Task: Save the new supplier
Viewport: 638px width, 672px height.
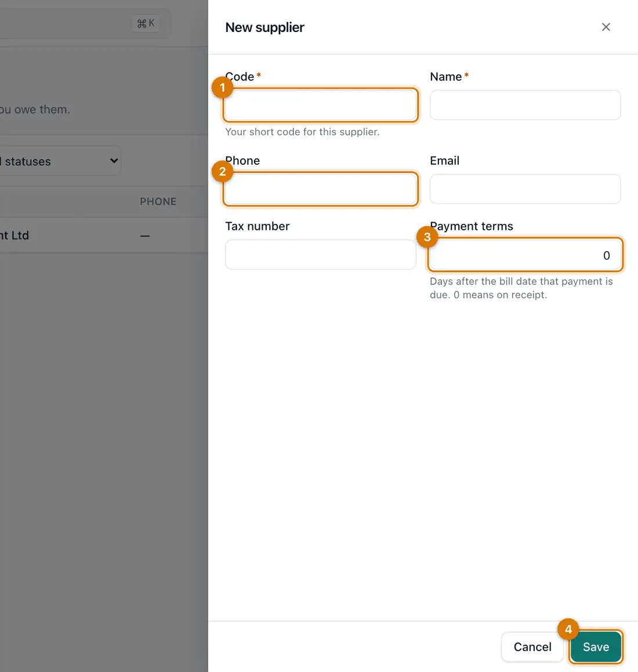Action: coord(596,646)
